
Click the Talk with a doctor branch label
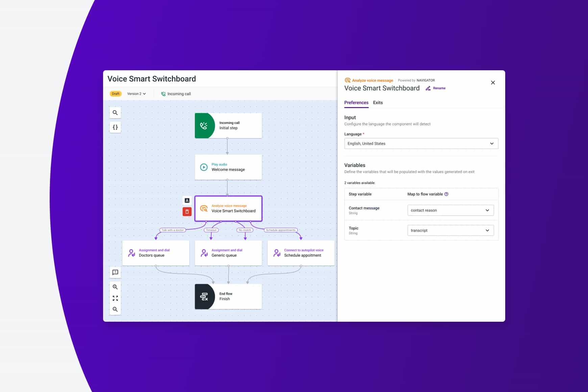pos(172,230)
